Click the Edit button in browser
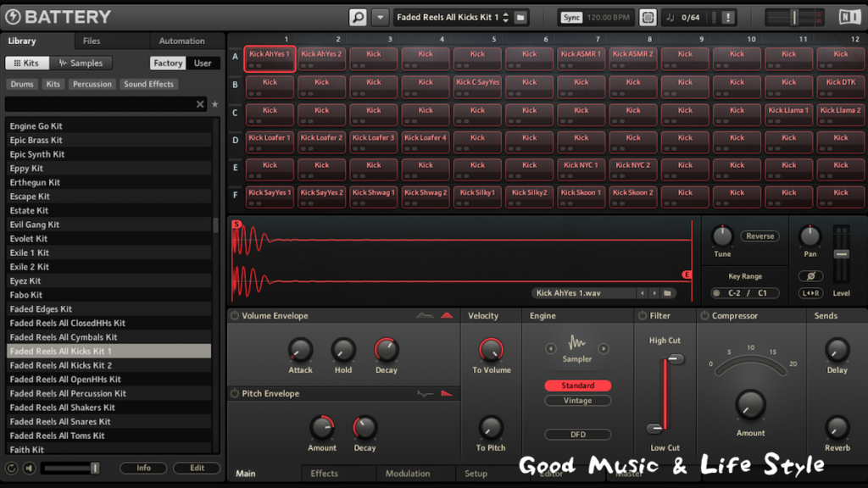 [x=197, y=468]
